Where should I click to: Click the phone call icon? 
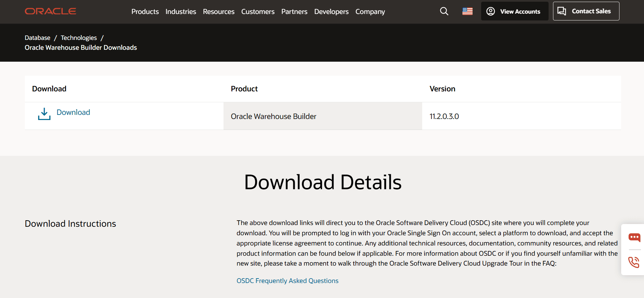pyautogui.click(x=634, y=262)
